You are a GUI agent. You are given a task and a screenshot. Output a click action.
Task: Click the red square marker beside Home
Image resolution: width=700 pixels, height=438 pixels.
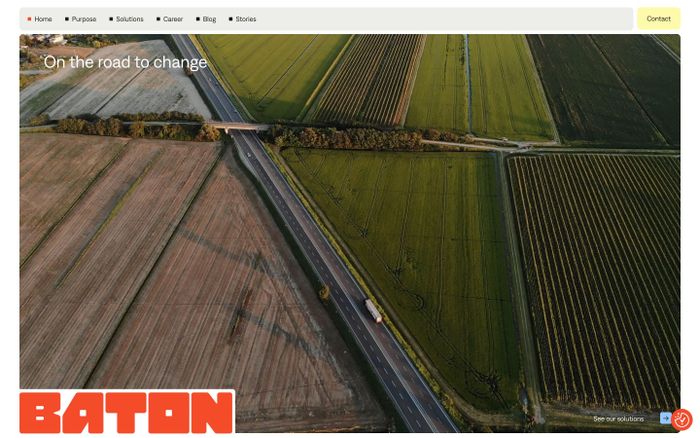click(29, 19)
